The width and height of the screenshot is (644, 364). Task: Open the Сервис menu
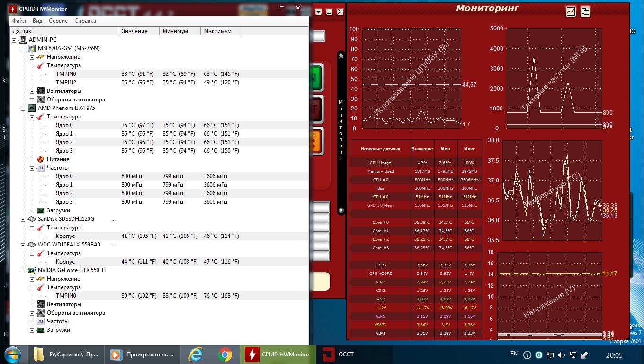tap(58, 21)
